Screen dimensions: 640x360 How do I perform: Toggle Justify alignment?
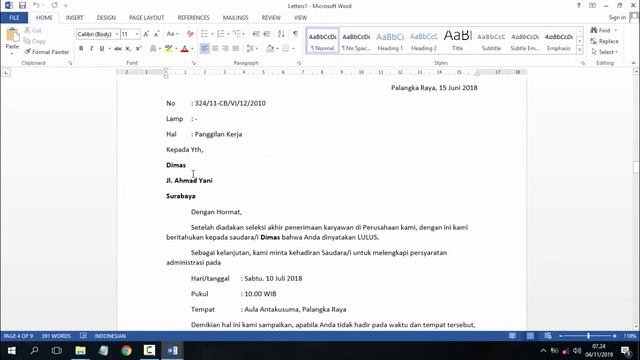(x=236, y=49)
